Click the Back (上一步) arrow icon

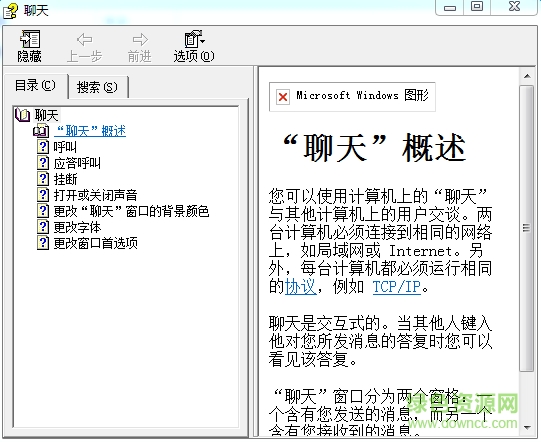pyautogui.click(x=85, y=39)
